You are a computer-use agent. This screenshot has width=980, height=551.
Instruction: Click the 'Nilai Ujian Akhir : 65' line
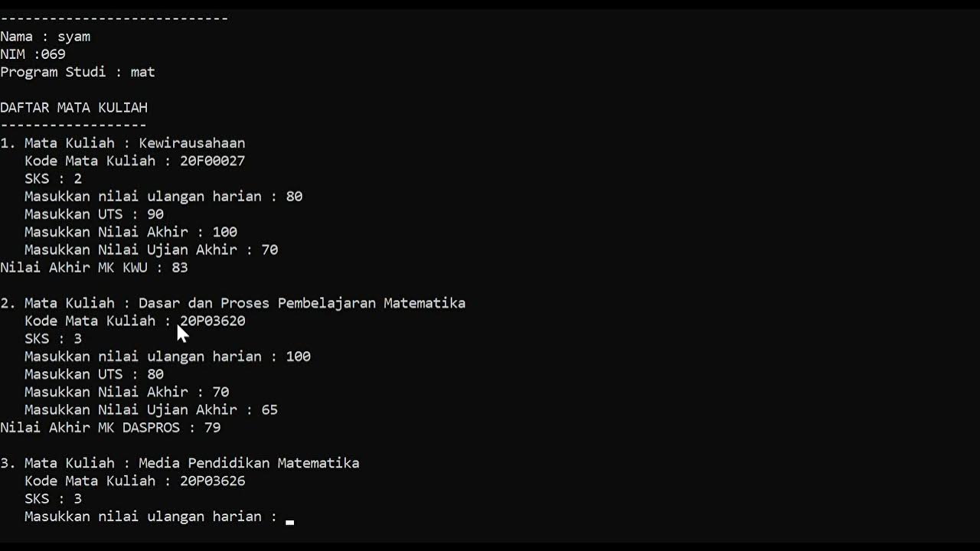[151, 410]
